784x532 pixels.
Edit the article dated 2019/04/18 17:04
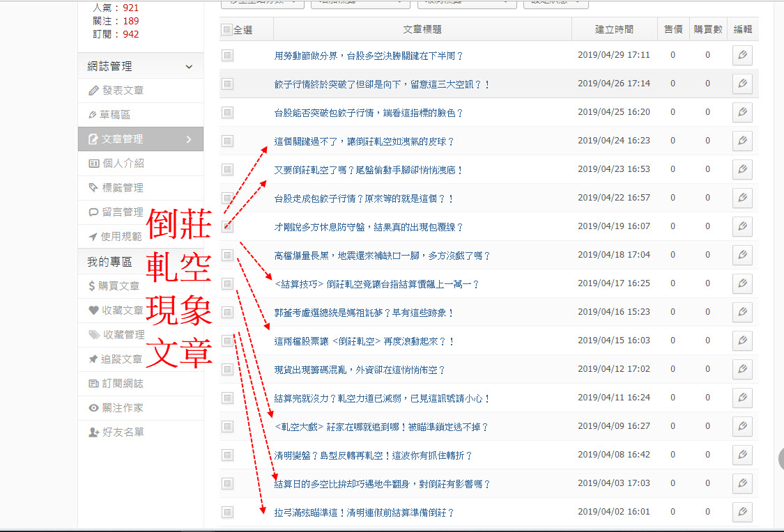click(742, 255)
